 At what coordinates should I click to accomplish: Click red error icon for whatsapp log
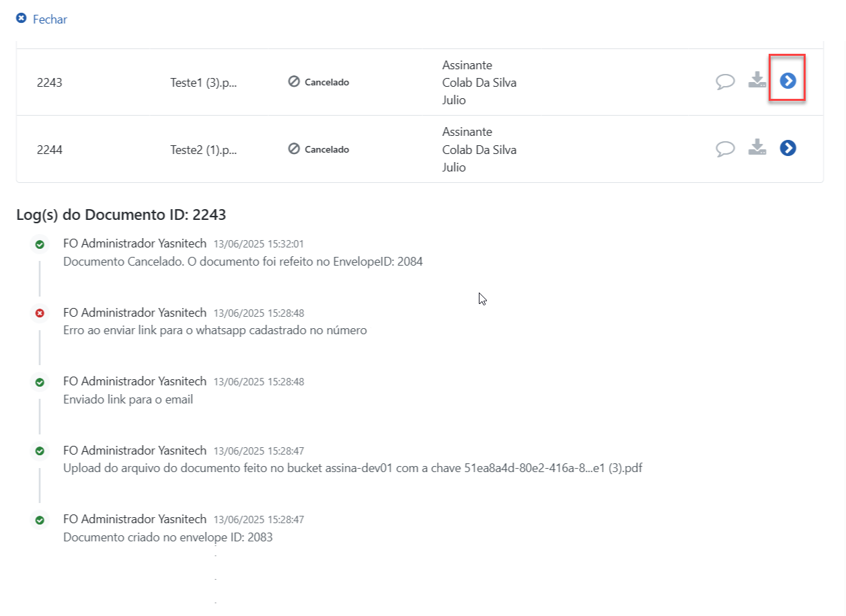pos(40,313)
